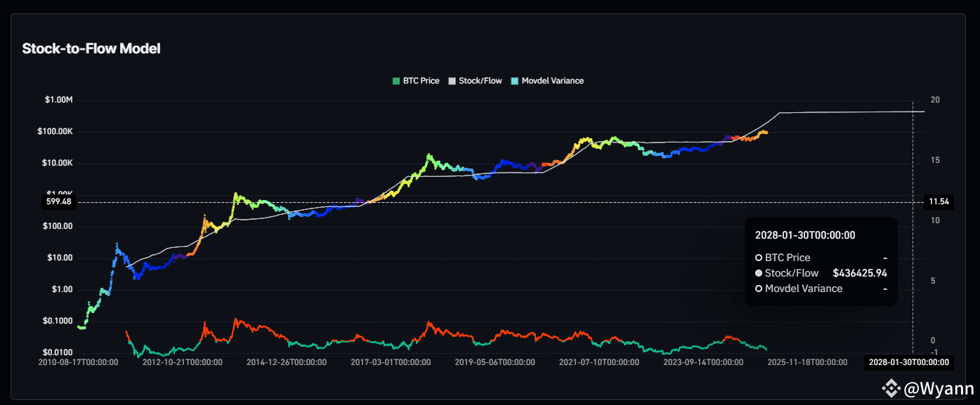Click the cyan Movdel Variance color swatch
Screen dimensions: 980x405
pyautogui.click(x=516, y=80)
